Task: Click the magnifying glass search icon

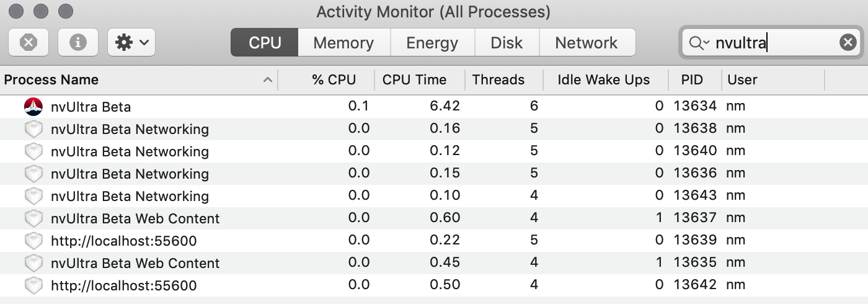Action: pyautogui.click(x=698, y=43)
